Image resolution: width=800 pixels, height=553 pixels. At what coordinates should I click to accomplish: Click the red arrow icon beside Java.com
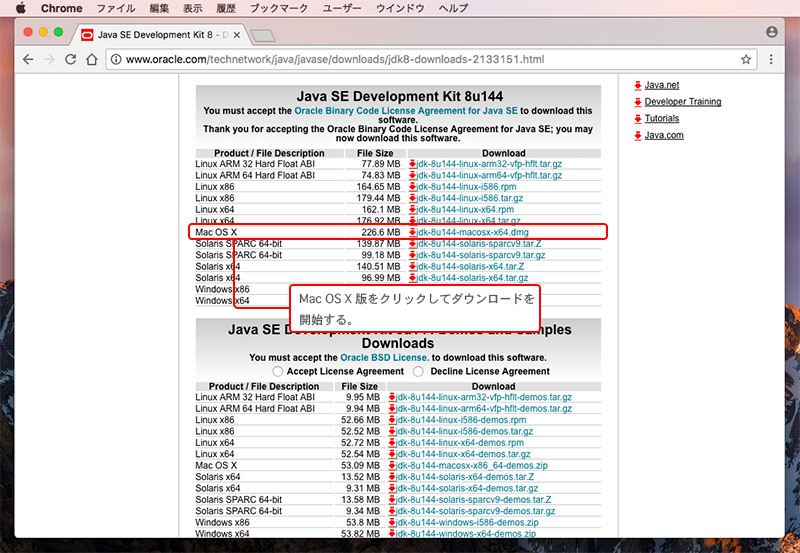click(638, 136)
